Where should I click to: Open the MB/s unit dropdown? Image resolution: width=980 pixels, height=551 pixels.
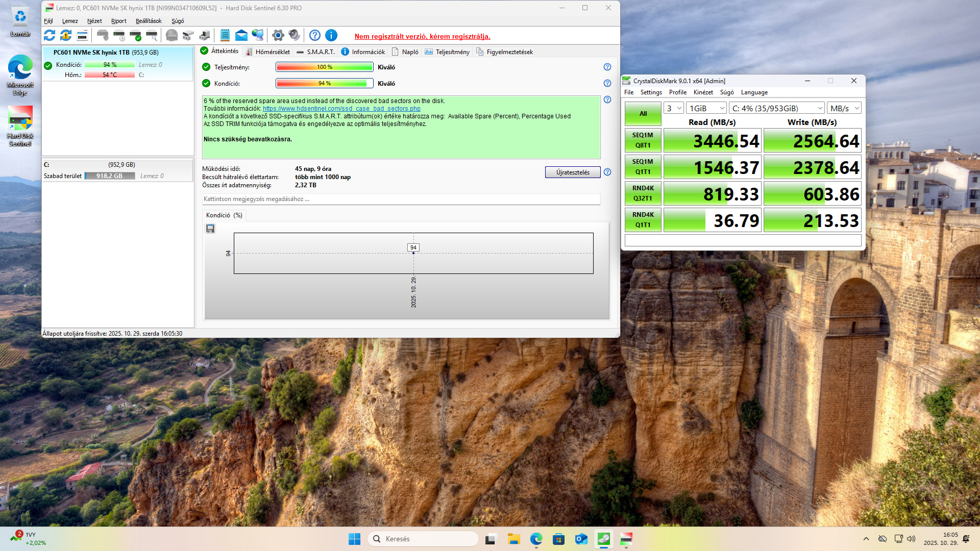coord(844,108)
